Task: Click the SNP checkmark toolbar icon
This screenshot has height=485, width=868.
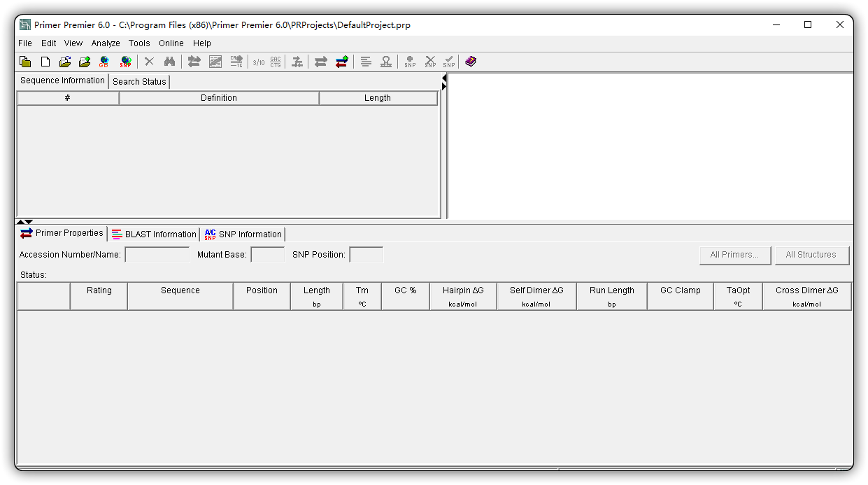Action: [449, 62]
